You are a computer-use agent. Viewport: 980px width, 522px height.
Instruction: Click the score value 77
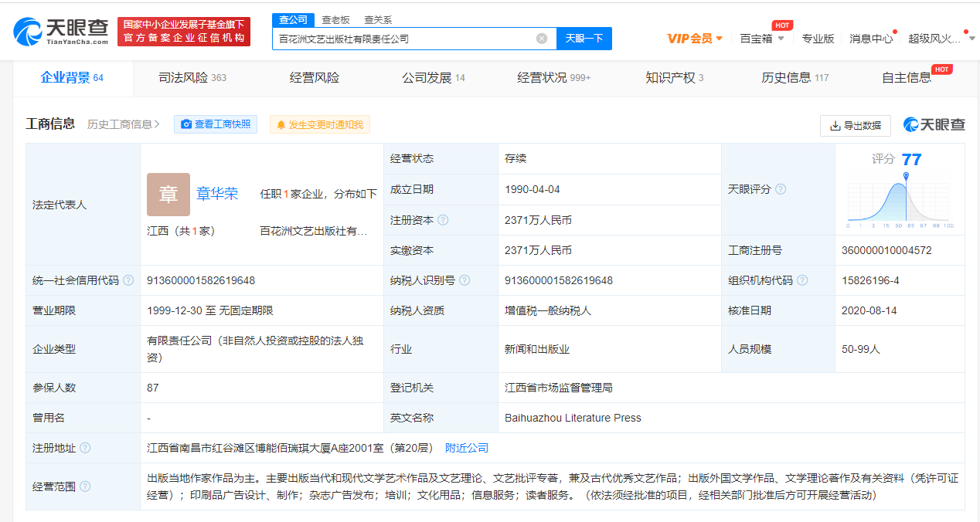click(x=912, y=159)
